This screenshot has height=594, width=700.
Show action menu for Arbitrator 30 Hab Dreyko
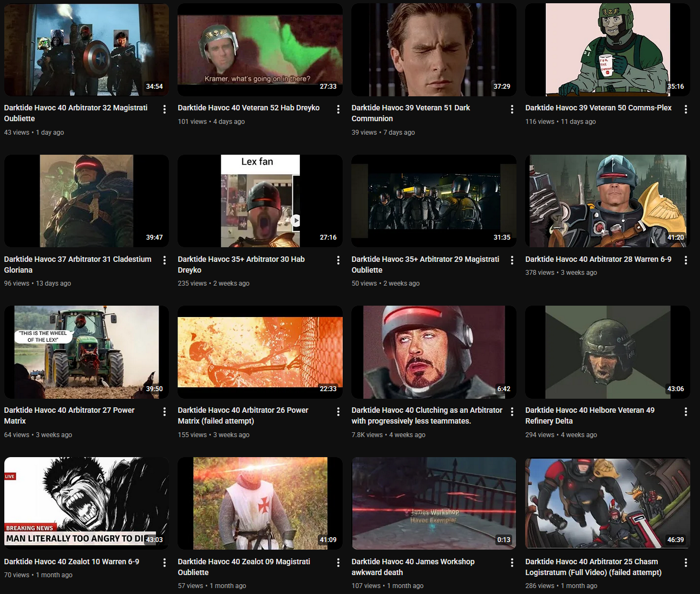click(338, 260)
